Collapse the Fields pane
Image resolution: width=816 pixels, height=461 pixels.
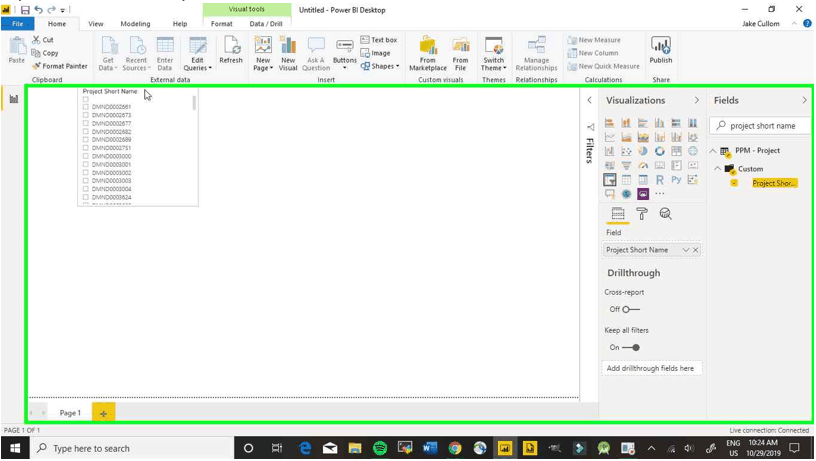click(804, 100)
